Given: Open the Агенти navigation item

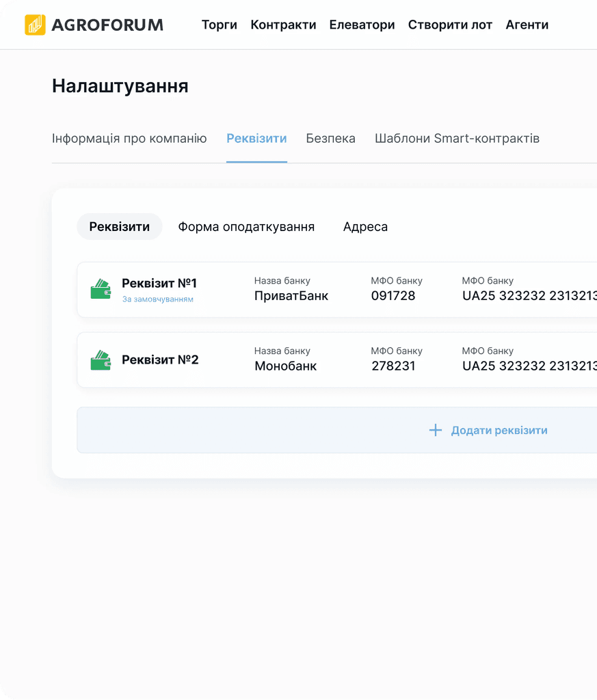Looking at the screenshot, I should click(527, 25).
